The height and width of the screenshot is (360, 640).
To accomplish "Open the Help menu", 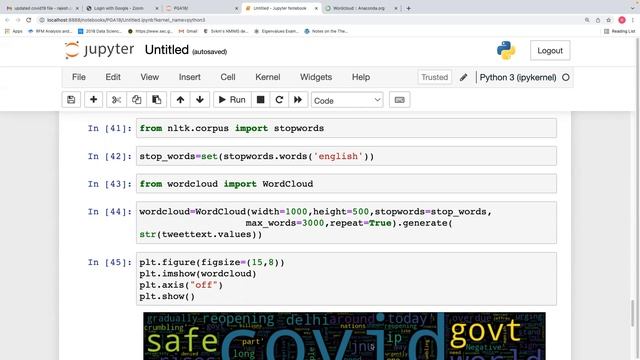I will pyautogui.click(x=361, y=77).
